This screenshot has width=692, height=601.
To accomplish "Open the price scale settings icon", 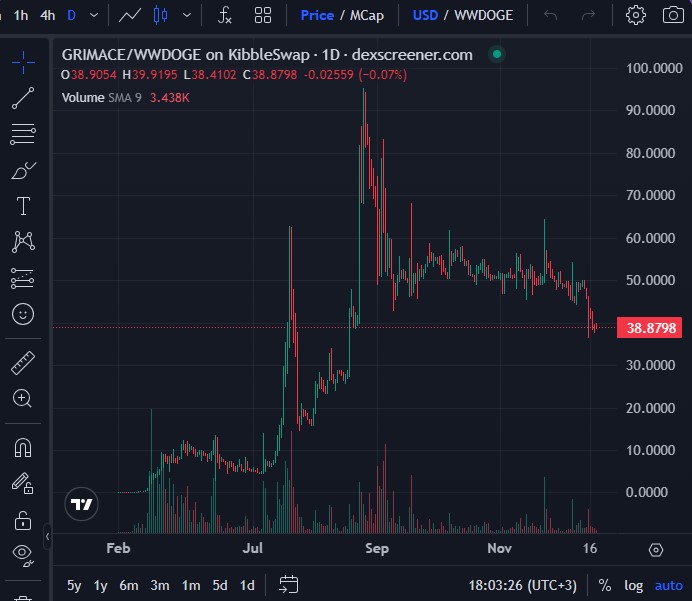I will (x=656, y=550).
